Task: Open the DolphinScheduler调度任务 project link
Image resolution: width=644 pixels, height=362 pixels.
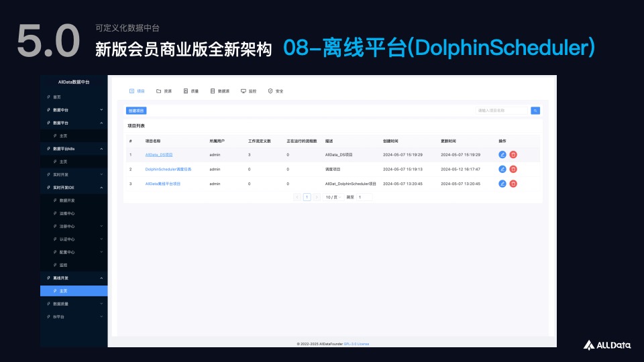Action: tap(168, 169)
